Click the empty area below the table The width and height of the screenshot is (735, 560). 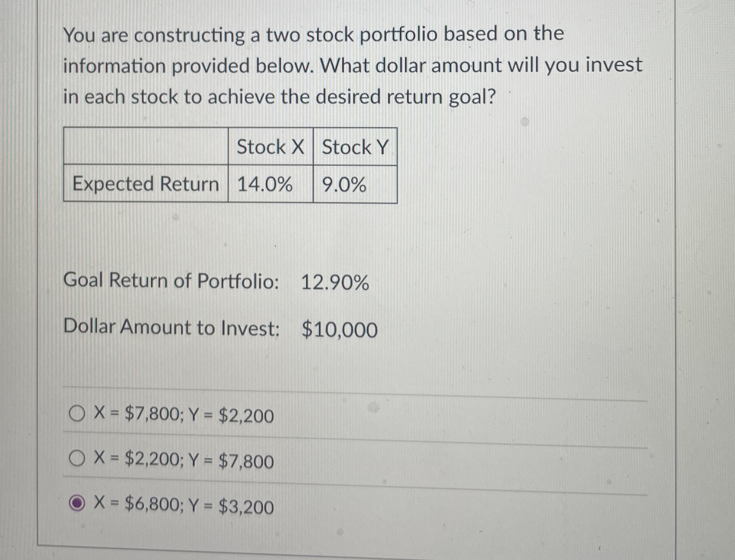point(233,233)
